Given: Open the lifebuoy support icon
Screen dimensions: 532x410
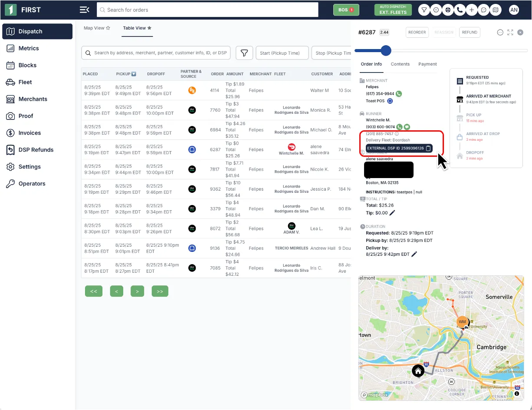Looking at the screenshot, I should [x=448, y=10].
